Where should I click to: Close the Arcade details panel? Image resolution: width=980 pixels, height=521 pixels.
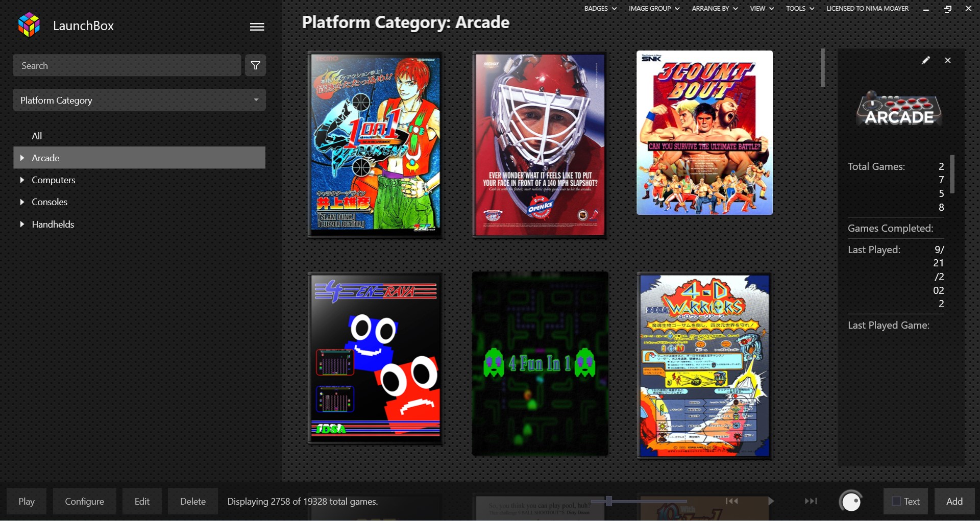coord(948,60)
